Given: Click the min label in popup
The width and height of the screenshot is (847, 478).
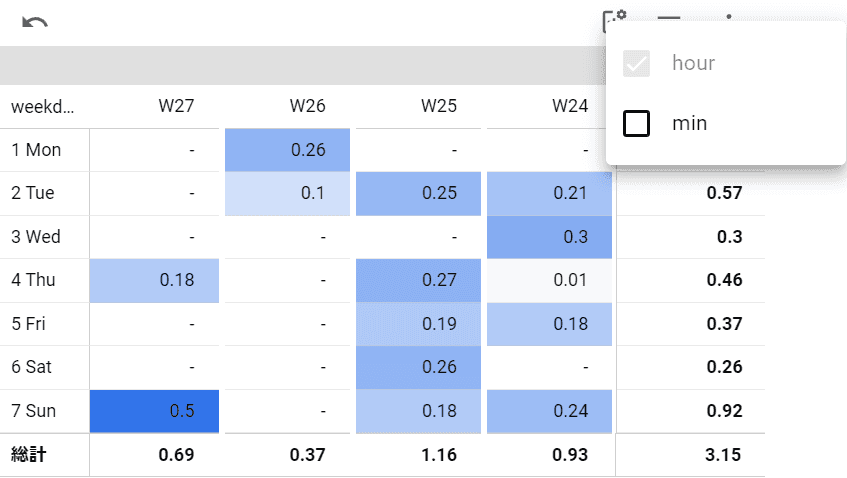Looking at the screenshot, I should coord(689,124).
